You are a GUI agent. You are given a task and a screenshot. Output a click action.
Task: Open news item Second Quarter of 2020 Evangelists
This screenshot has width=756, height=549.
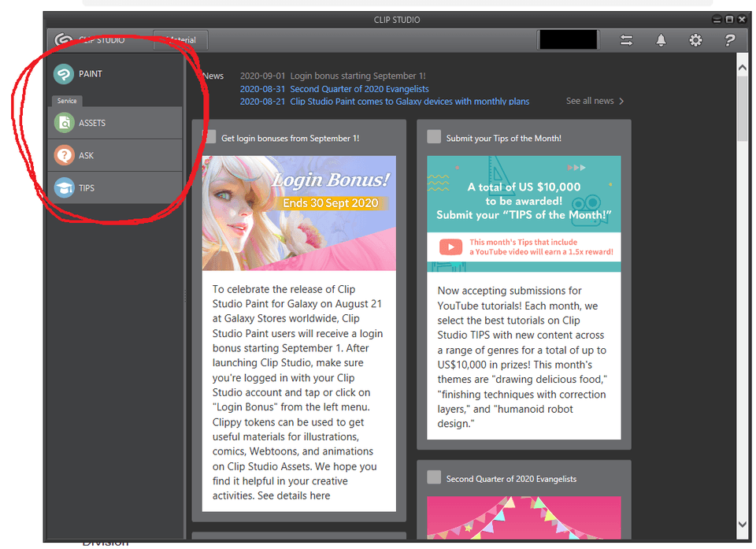[x=359, y=89]
